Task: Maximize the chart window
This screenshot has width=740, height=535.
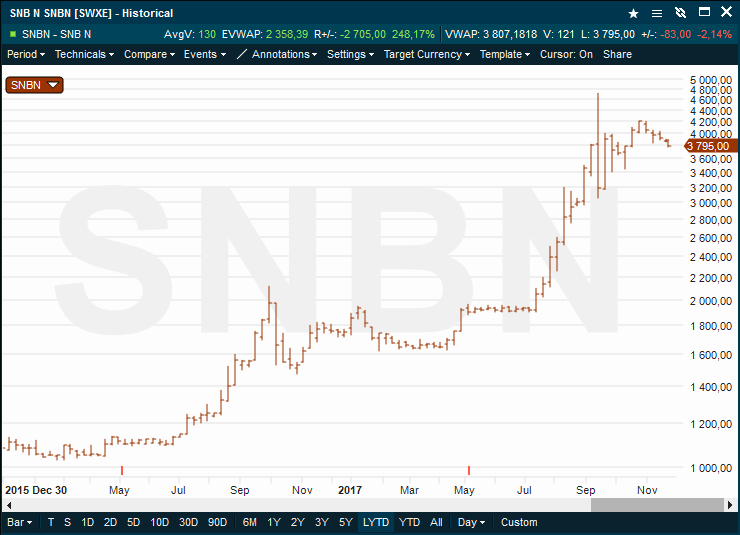Action: coord(704,12)
